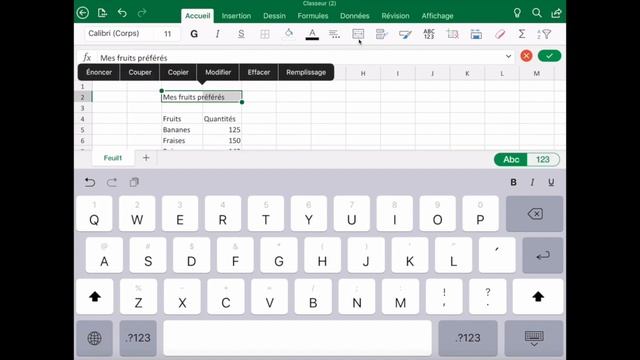The height and width of the screenshot is (360, 640).
Task: Click merge cells icon
Action: pos(358,34)
